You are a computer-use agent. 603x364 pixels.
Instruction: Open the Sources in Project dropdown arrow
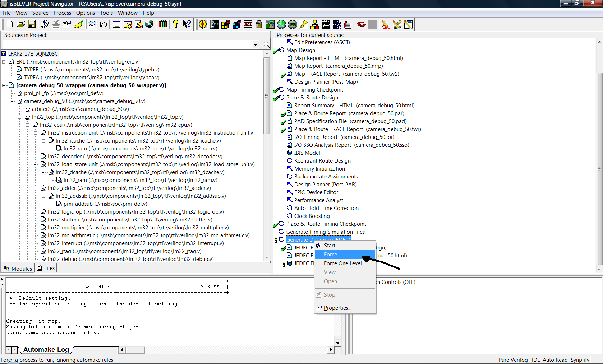(256, 45)
